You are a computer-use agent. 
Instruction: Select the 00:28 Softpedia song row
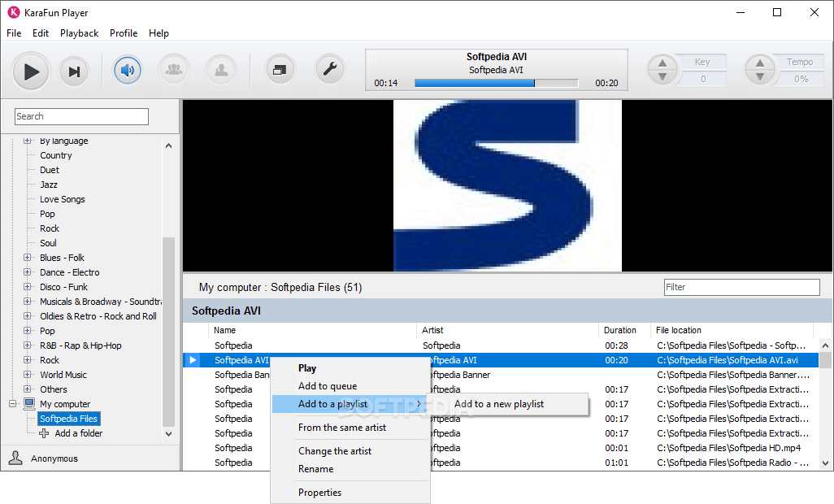point(500,345)
